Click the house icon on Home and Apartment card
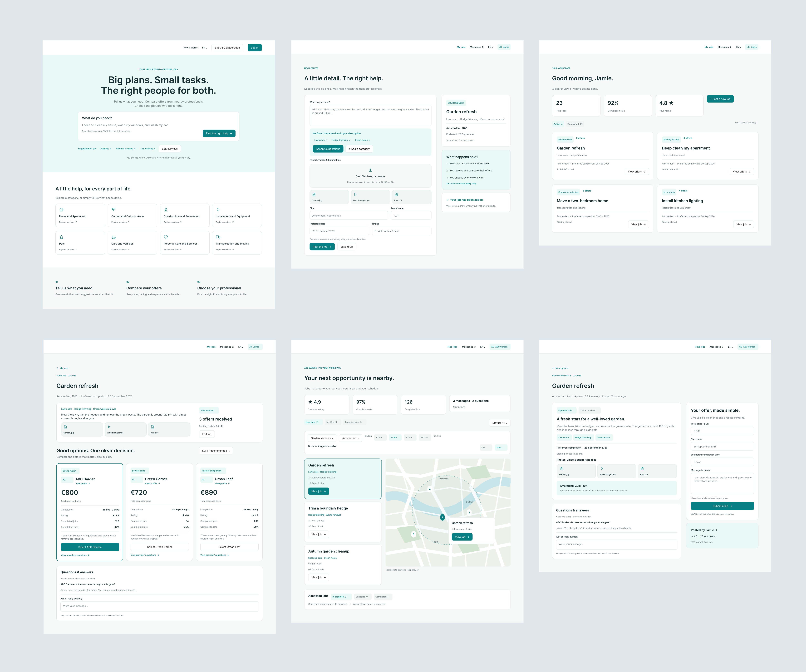This screenshot has height=672, width=806. coord(61,209)
